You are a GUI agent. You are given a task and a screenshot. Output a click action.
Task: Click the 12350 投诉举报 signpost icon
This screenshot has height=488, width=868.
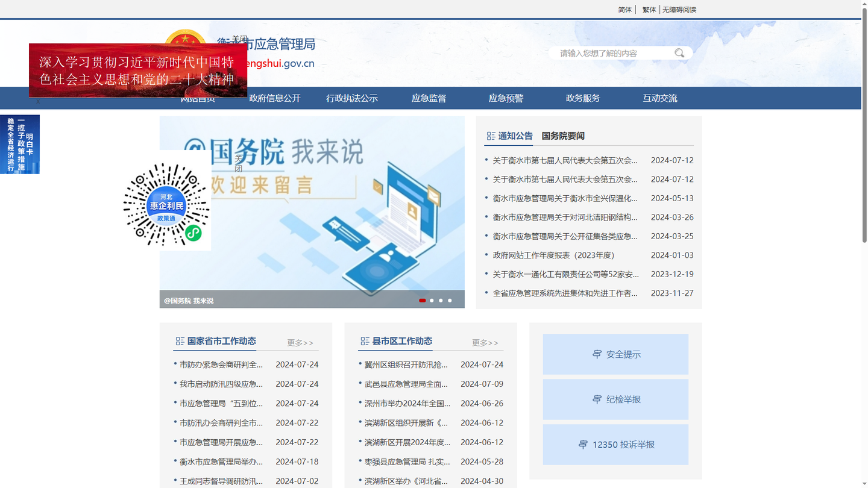(x=583, y=445)
